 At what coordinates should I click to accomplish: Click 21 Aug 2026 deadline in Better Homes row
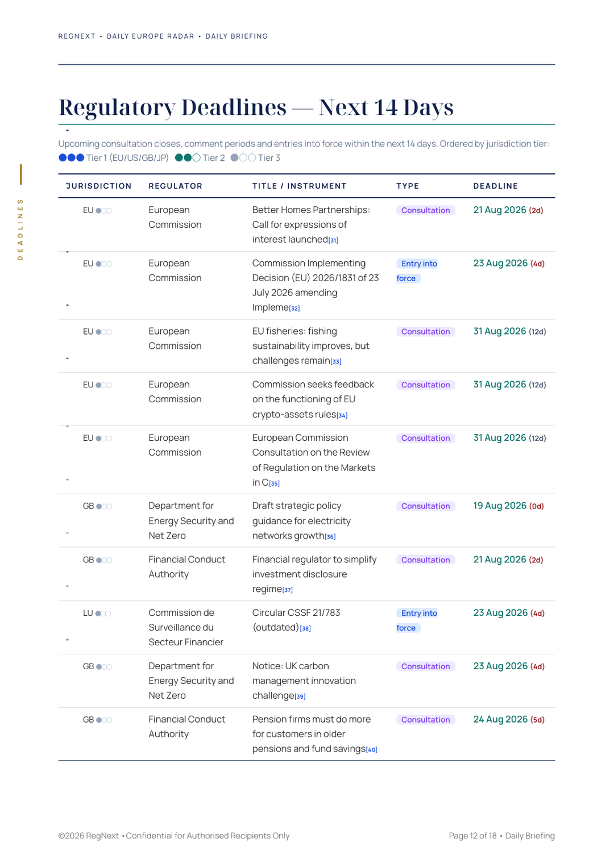point(508,210)
